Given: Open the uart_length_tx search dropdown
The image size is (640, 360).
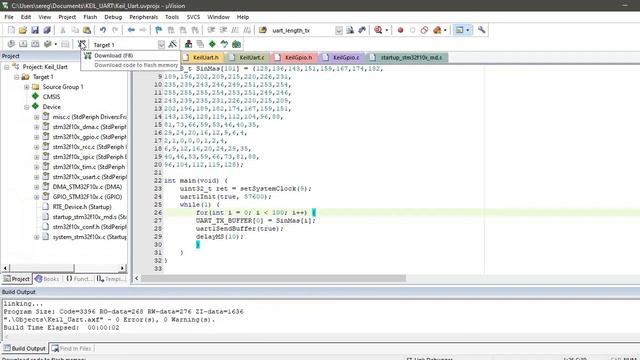Looking at the screenshot, I should [339, 30].
